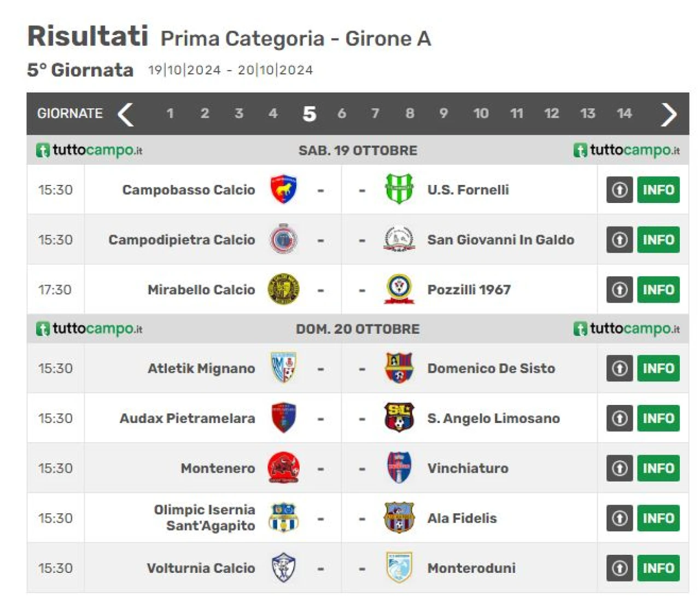
Task: Click the Mirabello Calcio round yellow crest
Action: (283, 289)
